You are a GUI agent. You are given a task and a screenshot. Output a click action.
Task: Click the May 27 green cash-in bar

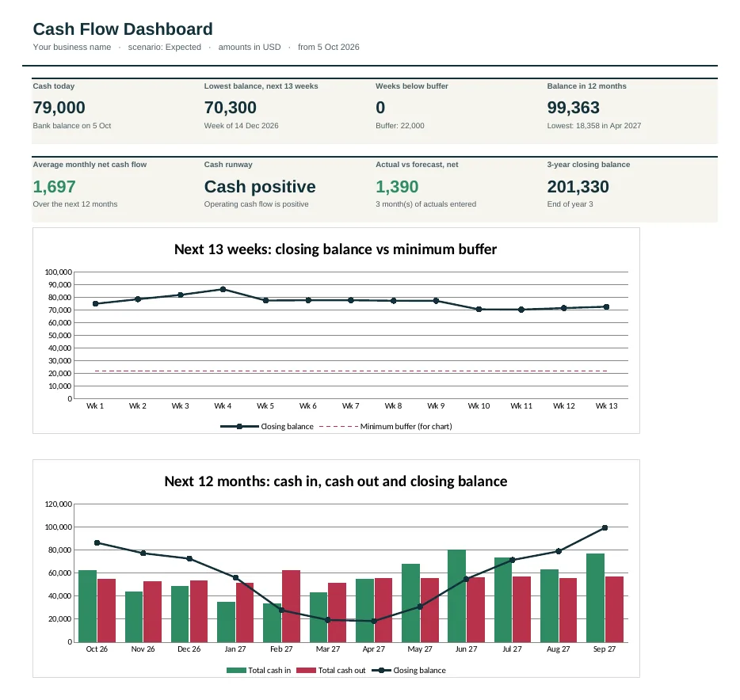pyautogui.click(x=410, y=603)
